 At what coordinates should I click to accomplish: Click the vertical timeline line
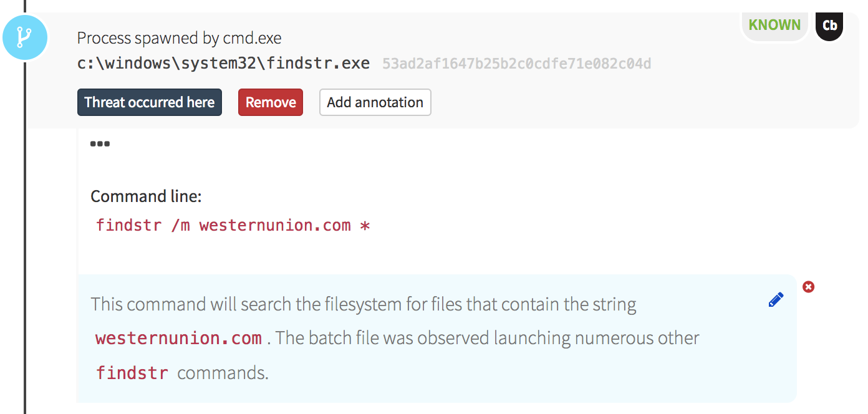[x=25, y=249]
